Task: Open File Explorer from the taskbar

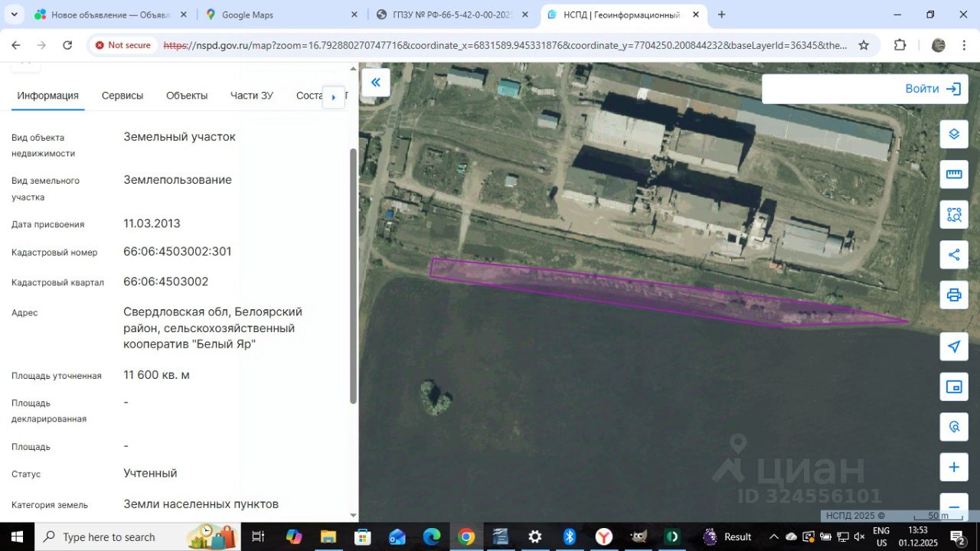Action: 328,536
